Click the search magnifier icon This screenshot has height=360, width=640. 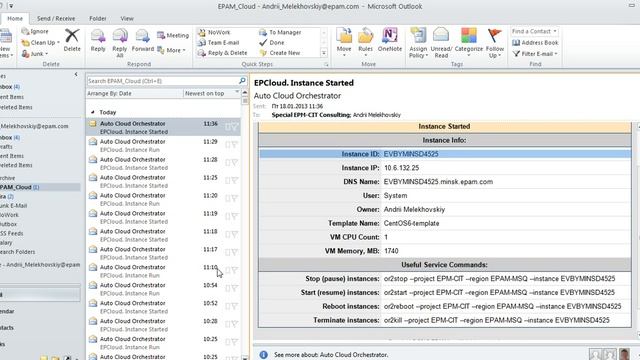pos(242,81)
